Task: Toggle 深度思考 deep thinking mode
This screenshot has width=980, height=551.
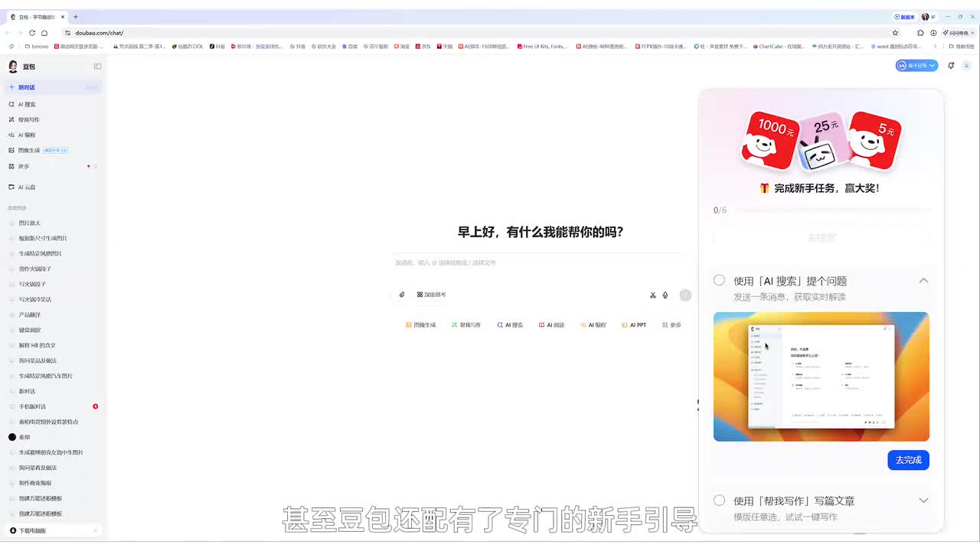Action: (431, 295)
